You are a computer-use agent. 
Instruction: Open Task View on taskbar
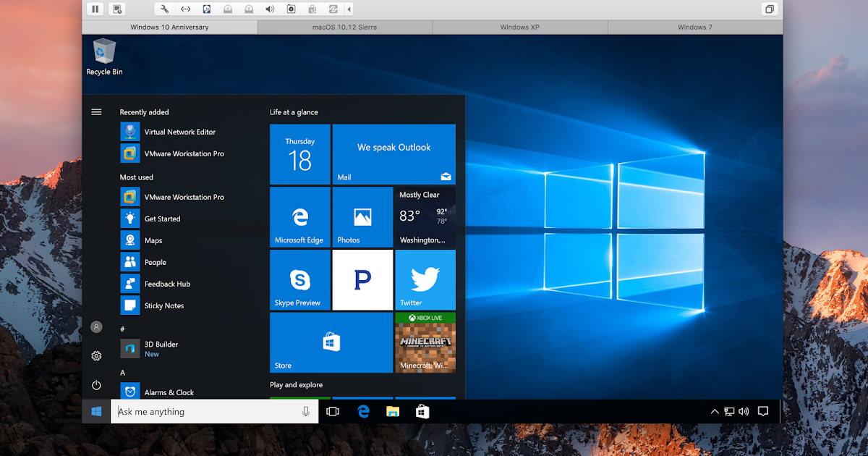pyautogui.click(x=333, y=411)
